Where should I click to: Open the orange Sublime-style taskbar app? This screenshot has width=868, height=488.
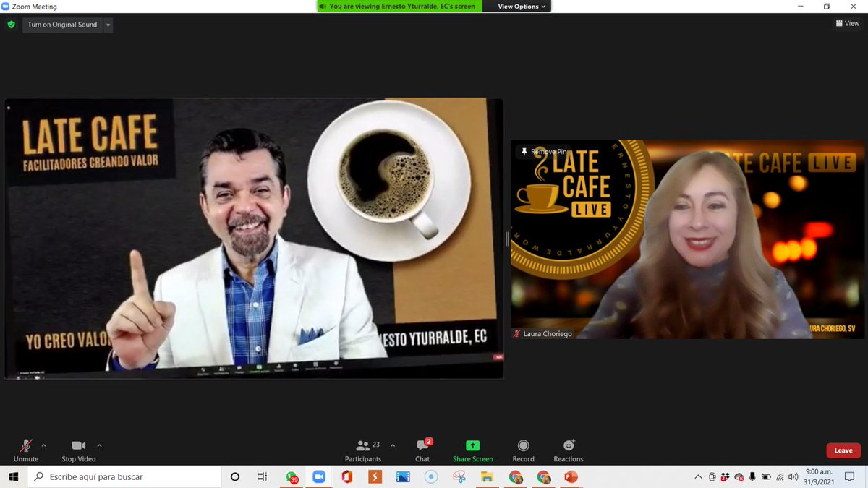click(x=375, y=477)
